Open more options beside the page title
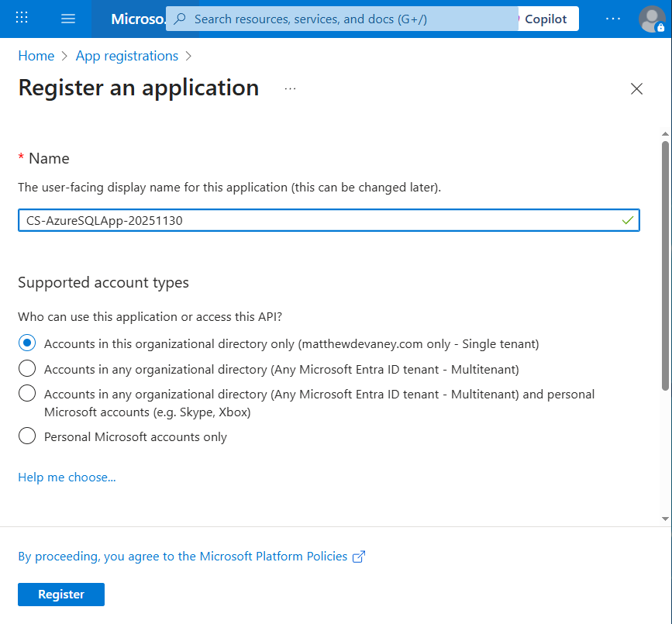This screenshot has height=624, width=672. pyautogui.click(x=290, y=89)
